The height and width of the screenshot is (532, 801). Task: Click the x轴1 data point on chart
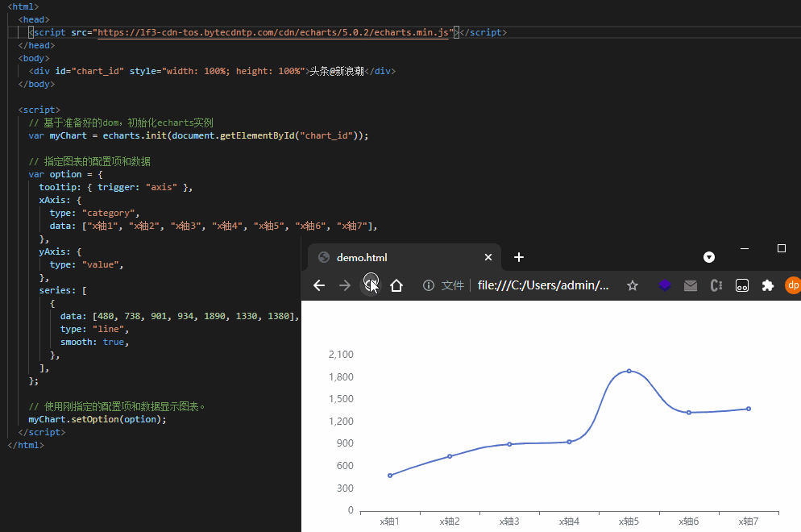click(390, 476)
